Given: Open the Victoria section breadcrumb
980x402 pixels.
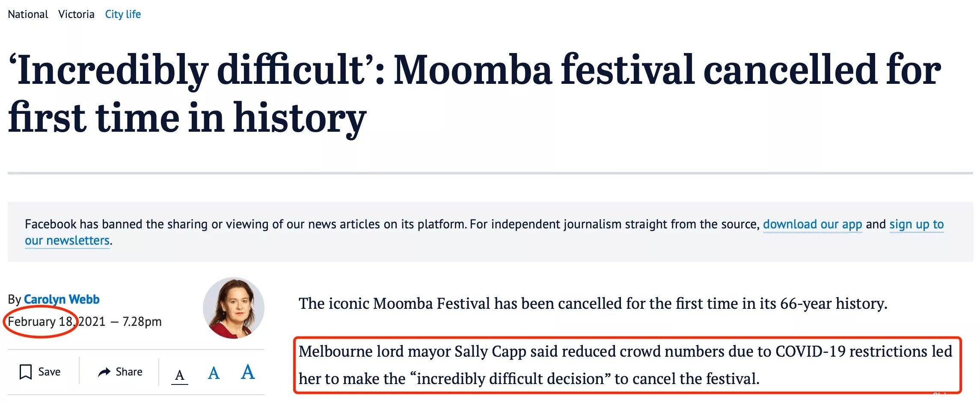Looking at the screenshot, I should 76,14.
